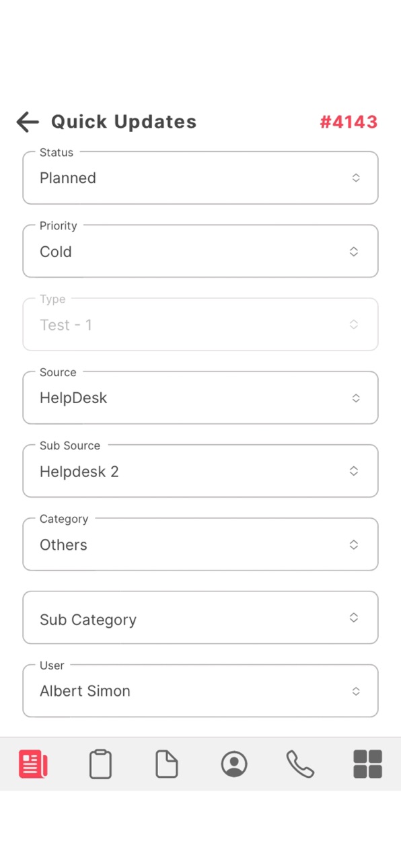
Task: Open the clipboard icon in bottom bar
Action: pyautogui.click(x=100, y=764)
